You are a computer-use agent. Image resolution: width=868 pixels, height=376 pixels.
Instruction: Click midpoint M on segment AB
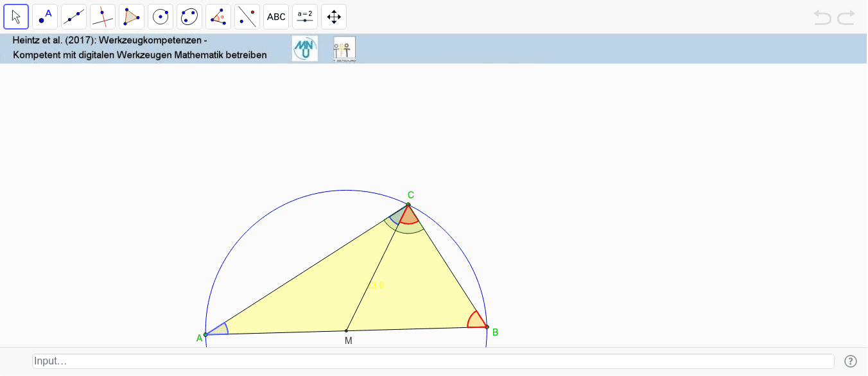click(x=346, y=330)
